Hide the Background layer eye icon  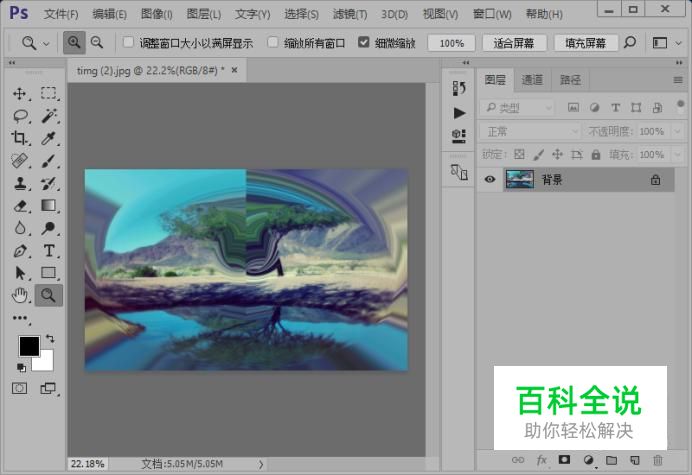(x=490, y=180)
